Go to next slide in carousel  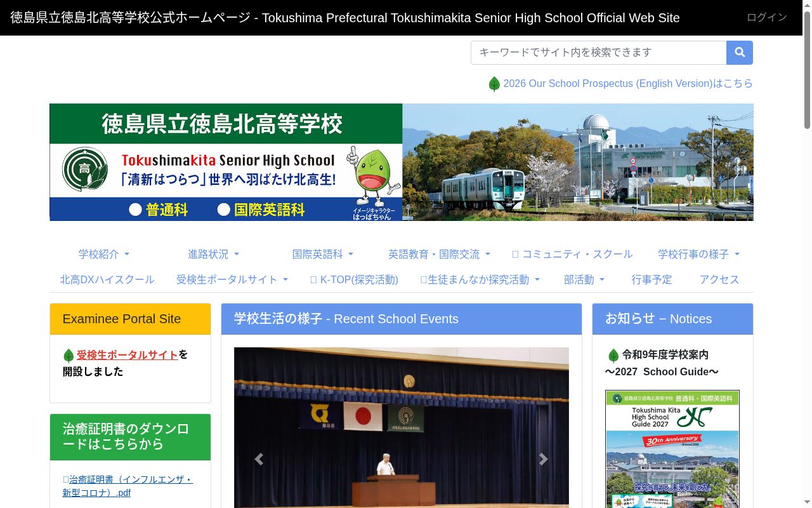[x=544, y=459]
